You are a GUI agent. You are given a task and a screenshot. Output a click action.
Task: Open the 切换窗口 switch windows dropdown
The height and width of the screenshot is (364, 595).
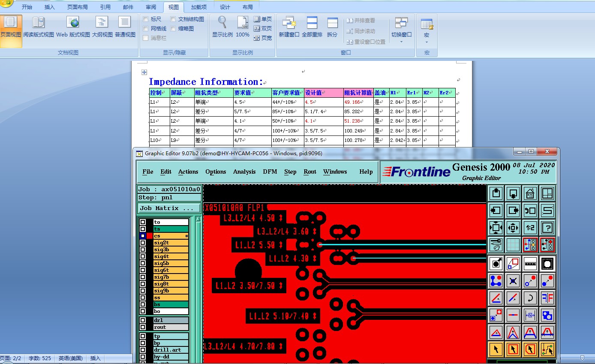[402, 30]
